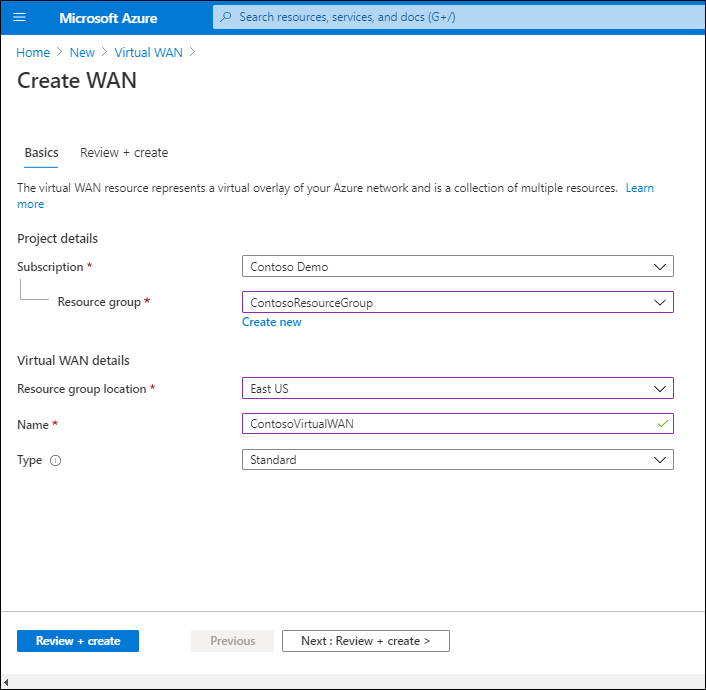Click the Project details heading
Image resolution: width=706 pixels, height=690 pixels.
click(x=57, y=239)
